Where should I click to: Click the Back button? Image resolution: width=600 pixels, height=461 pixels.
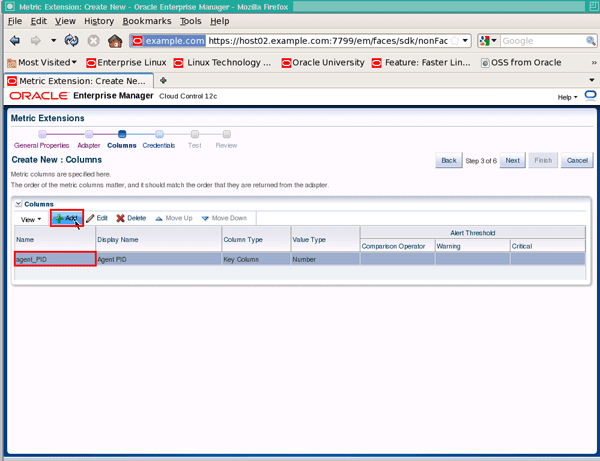(449, 160)
